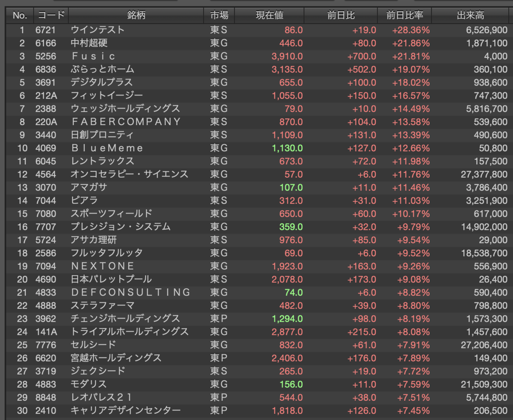513x420 pixels.
Task: Click the volume value 6,526,900
Action: (x=486, y=30)
